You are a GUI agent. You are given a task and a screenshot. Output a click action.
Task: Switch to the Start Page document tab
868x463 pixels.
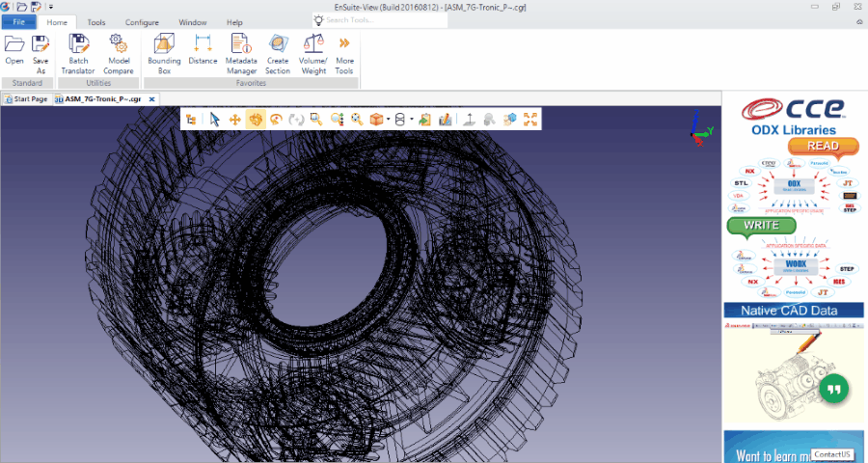click(x=26, y=99)
